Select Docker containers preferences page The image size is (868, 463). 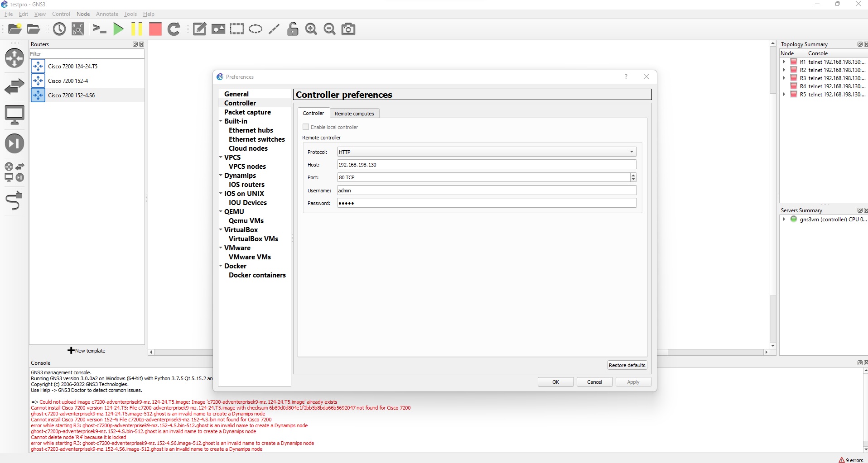point(257,275)
